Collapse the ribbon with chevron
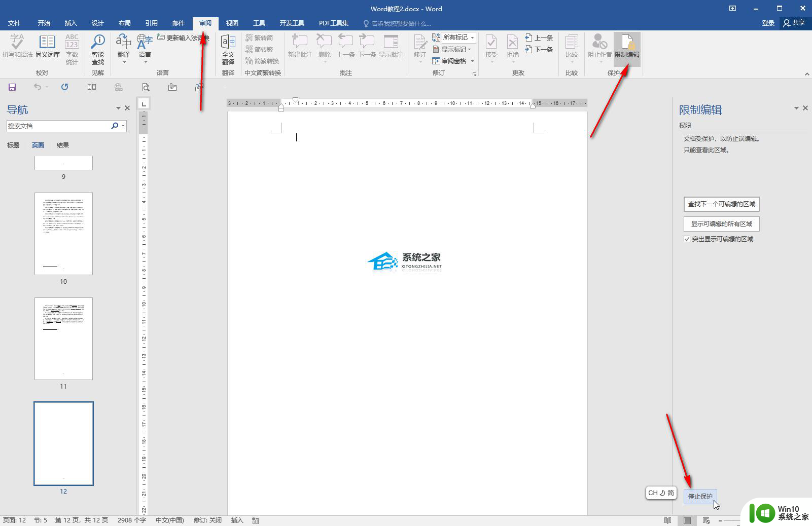This screenshot has height=526, width=812. coord(807,74)
